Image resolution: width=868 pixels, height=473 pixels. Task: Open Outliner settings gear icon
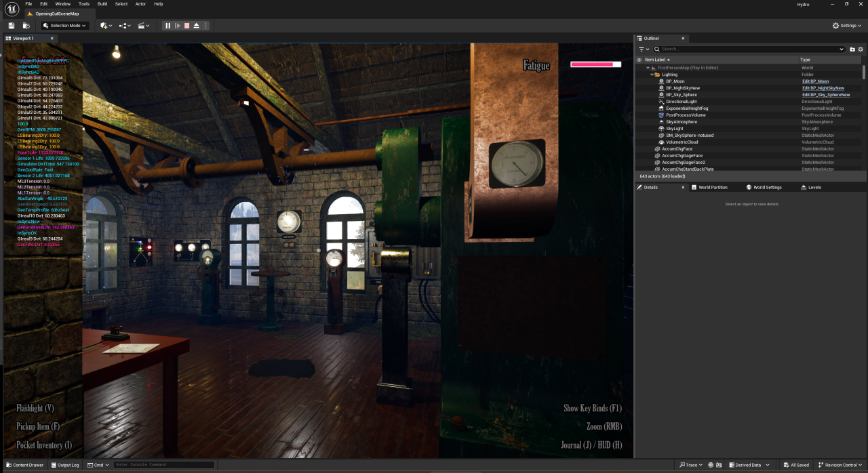(861, 49)
